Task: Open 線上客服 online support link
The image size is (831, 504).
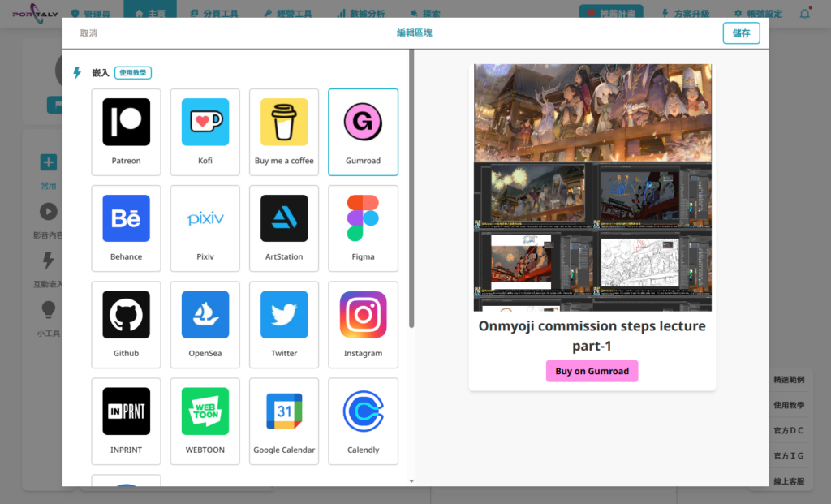Action: pos(789,481)
